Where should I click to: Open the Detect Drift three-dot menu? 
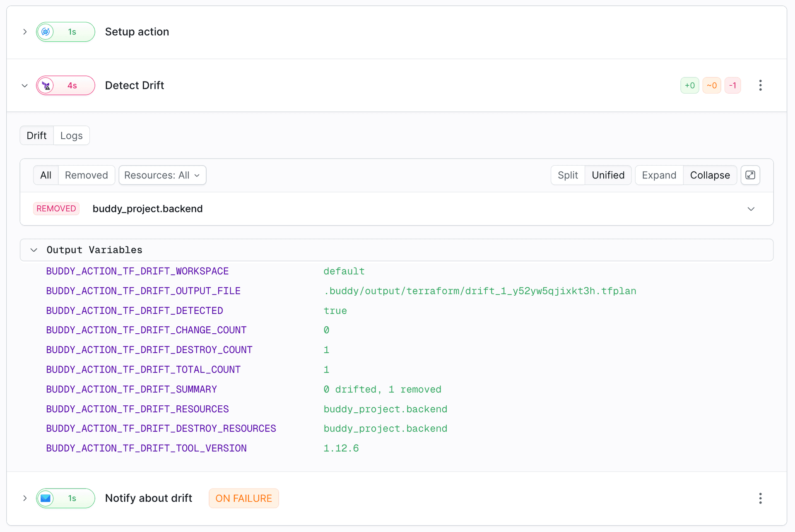click(x=760, y=86)
